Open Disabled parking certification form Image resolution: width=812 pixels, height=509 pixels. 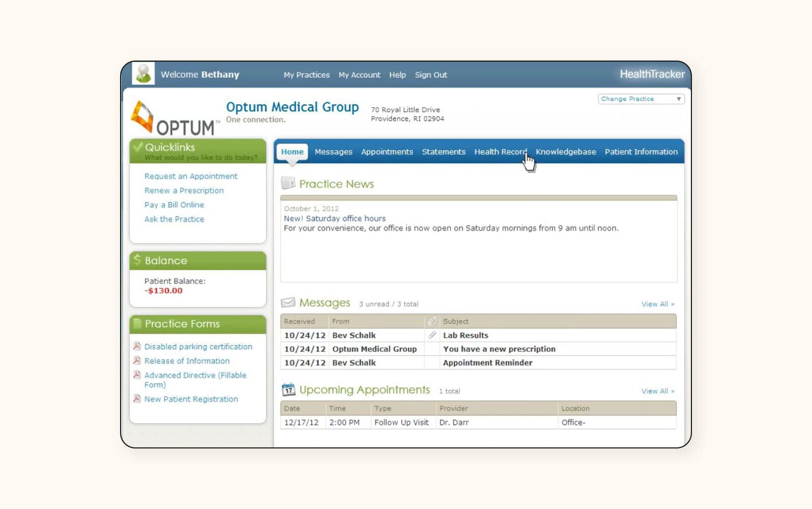point(198,346)
